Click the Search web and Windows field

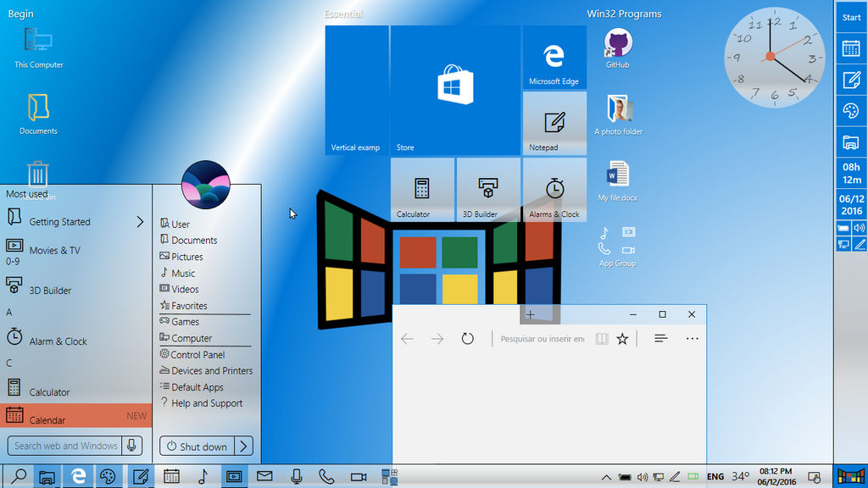point(65,446)
